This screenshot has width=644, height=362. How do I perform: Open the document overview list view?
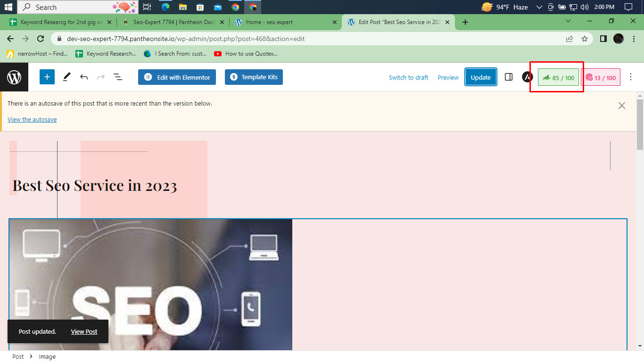117,76
